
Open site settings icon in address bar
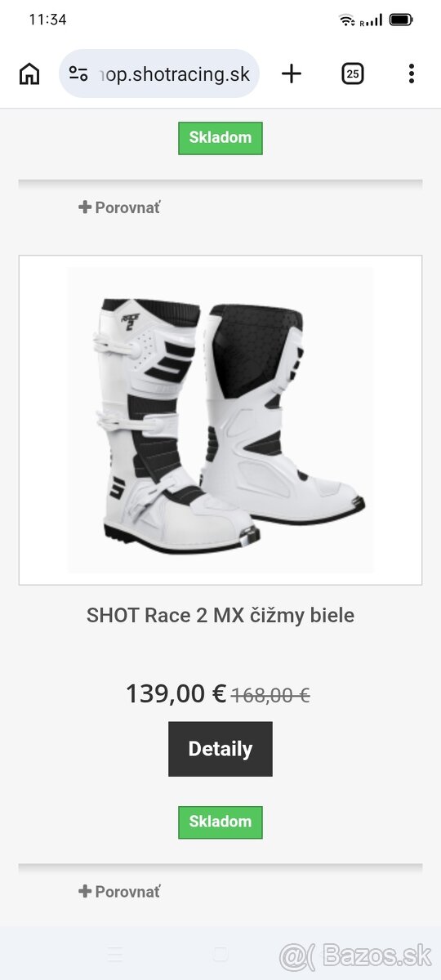[x=78, y=74]
